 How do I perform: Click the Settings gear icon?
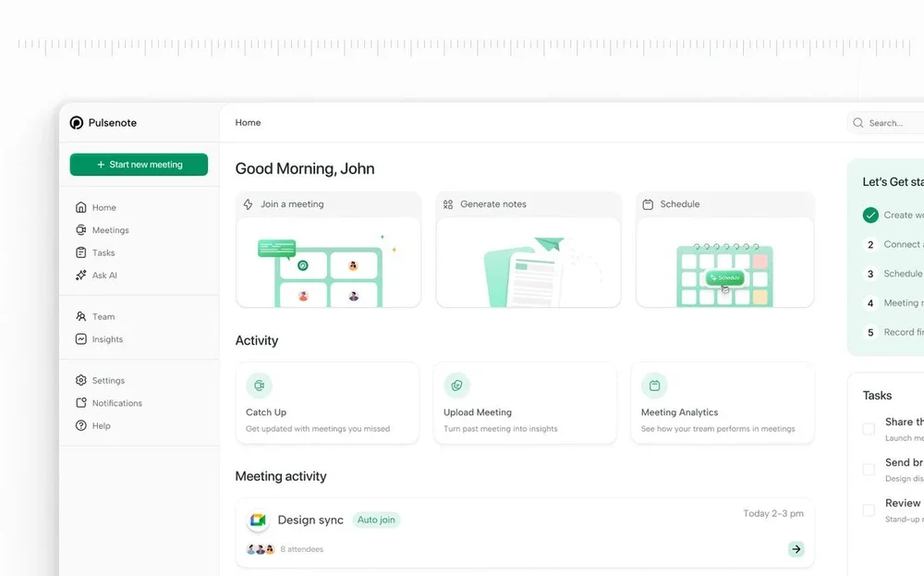[81, 380]
